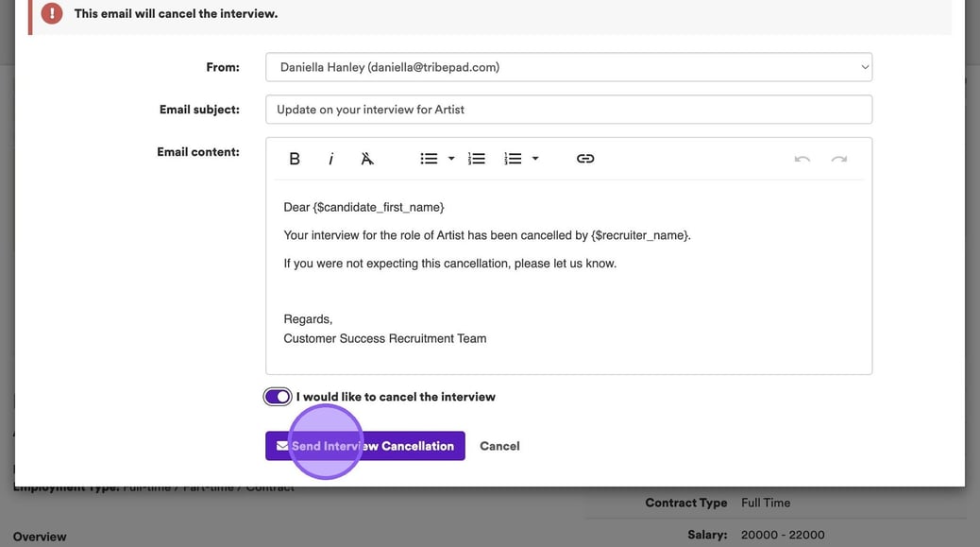Open the From sender dropdown
The width and height of the screenshot is (980, 547).
(x=568, y=67)
